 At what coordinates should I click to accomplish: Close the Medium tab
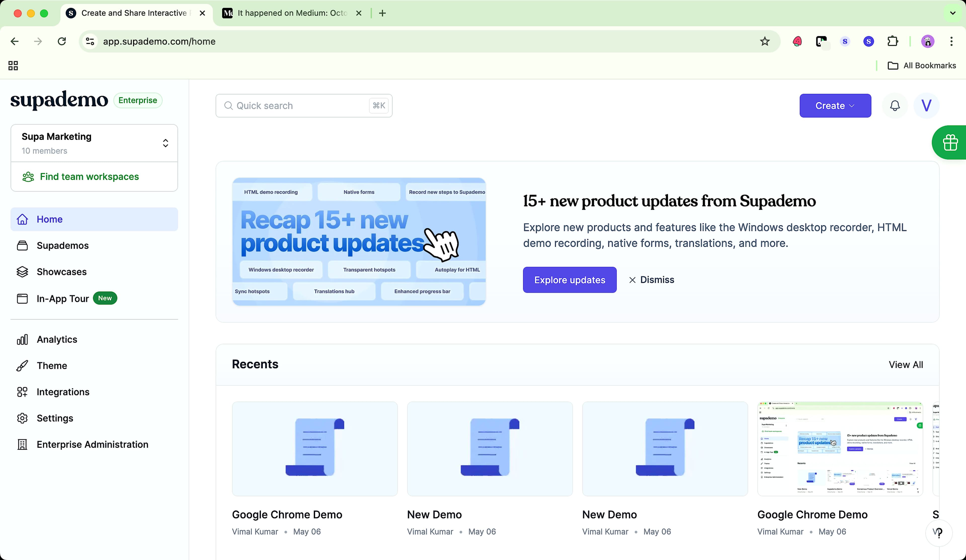click(x=358, y=13)
